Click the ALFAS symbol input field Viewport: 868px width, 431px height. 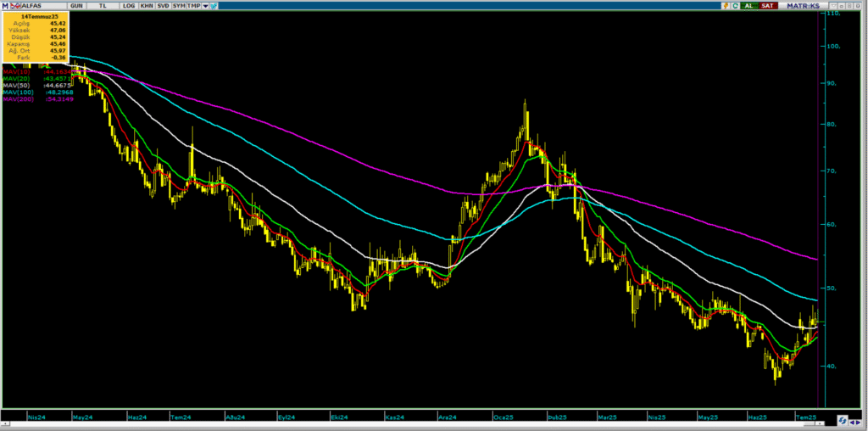click(x=43, y=6)
